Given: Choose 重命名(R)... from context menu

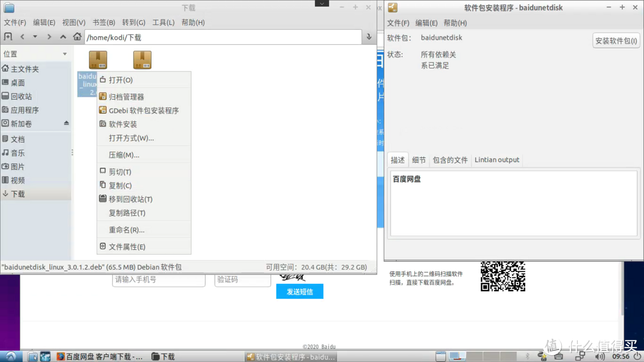Looking at the screenshot, I should tap(144, 230).
